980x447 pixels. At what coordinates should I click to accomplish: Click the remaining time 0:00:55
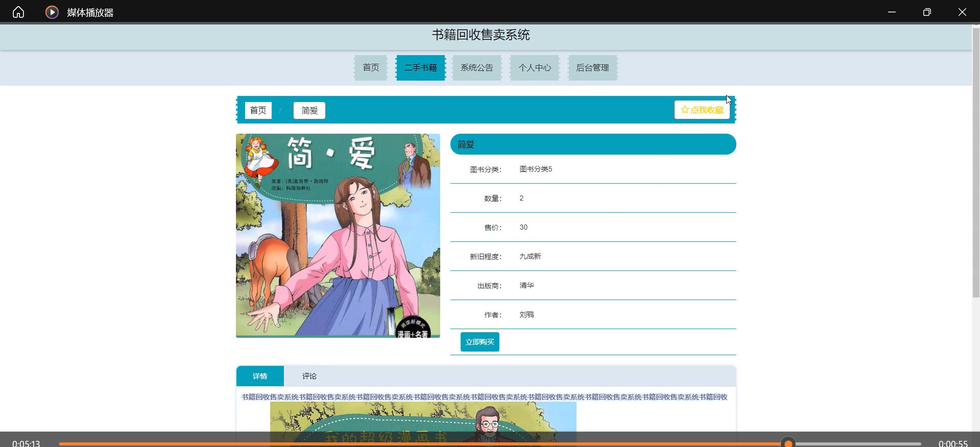tap(953, 443)
